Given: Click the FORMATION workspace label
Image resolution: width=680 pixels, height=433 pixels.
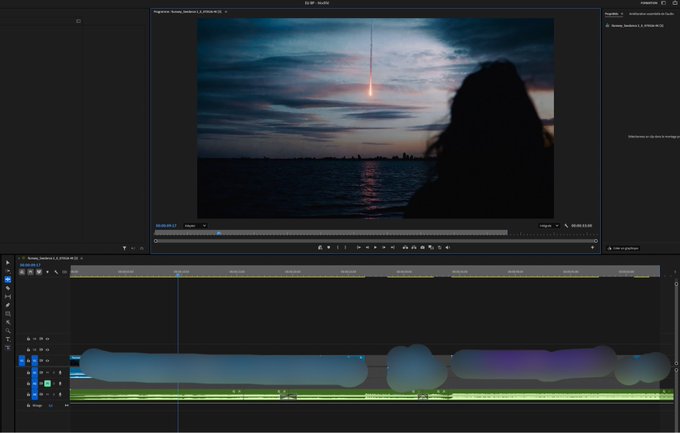Looking at the screenshot, I should click(x=649, y=3).
